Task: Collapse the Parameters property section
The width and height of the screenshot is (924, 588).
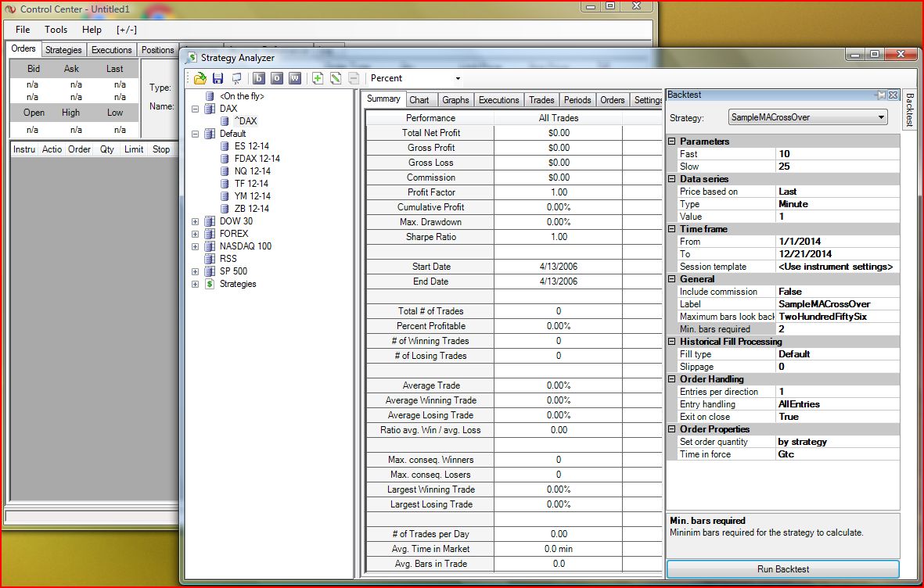Action: click(672, 142)
